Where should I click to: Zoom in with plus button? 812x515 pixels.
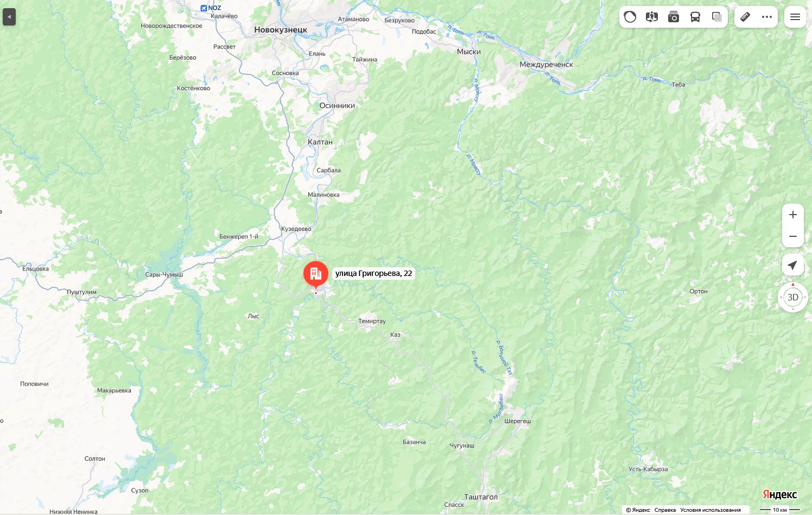[793, 215]
